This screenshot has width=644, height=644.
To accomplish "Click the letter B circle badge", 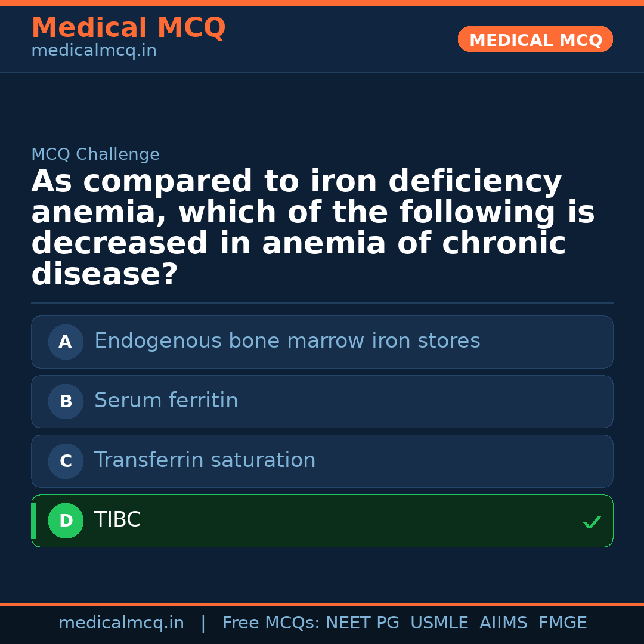I will click(66, 401).
